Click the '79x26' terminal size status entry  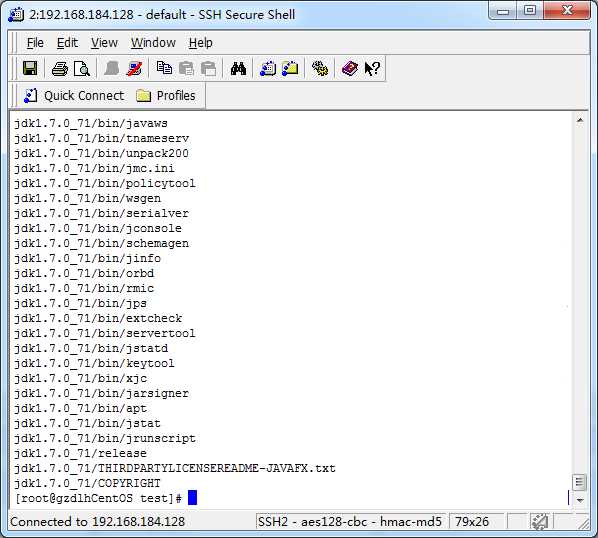click(472, 522)
